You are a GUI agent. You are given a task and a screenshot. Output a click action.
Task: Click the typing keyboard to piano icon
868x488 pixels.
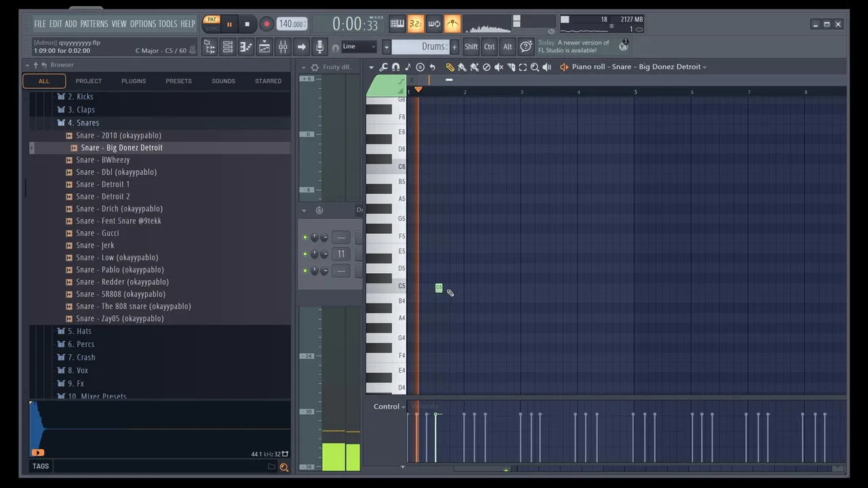pos(397,24)
